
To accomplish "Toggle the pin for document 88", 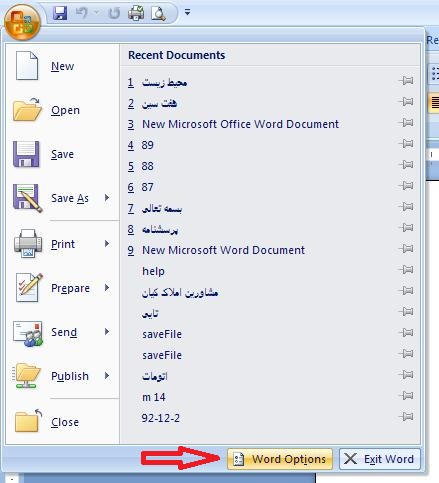I will click(x=406, y=164).
